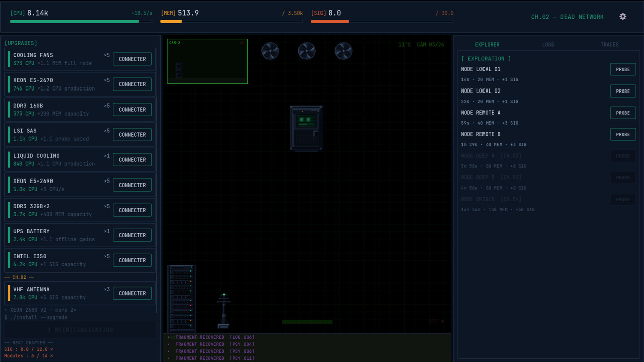Connect the Xeon E5-2670 upgrade
This screenshot has width=644, height=362.
(132, 84)
